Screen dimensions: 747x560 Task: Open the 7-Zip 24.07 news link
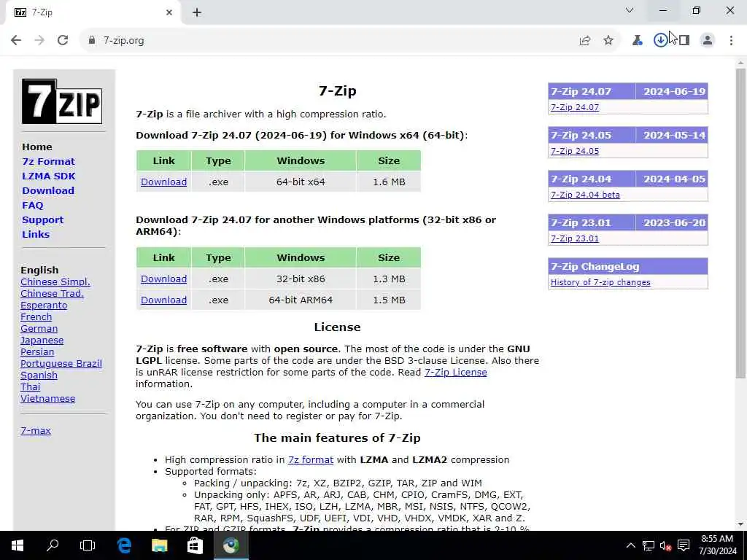click(575, 107)
